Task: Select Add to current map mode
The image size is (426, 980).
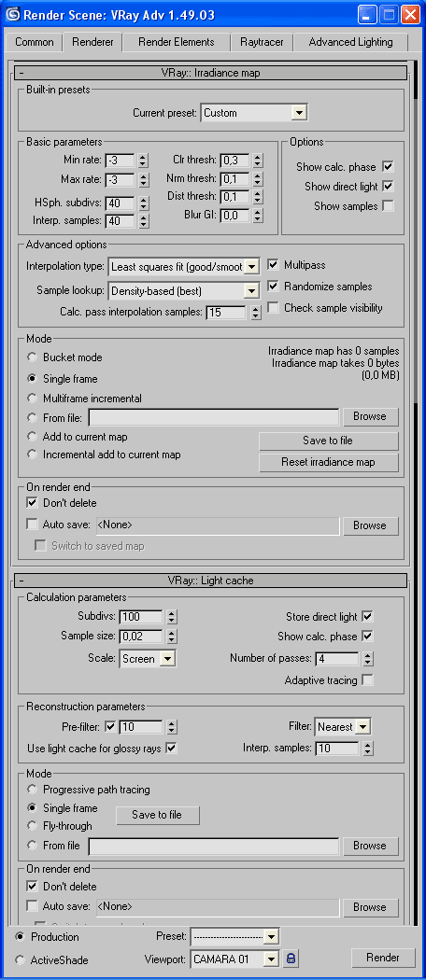Action: point(32,436)
